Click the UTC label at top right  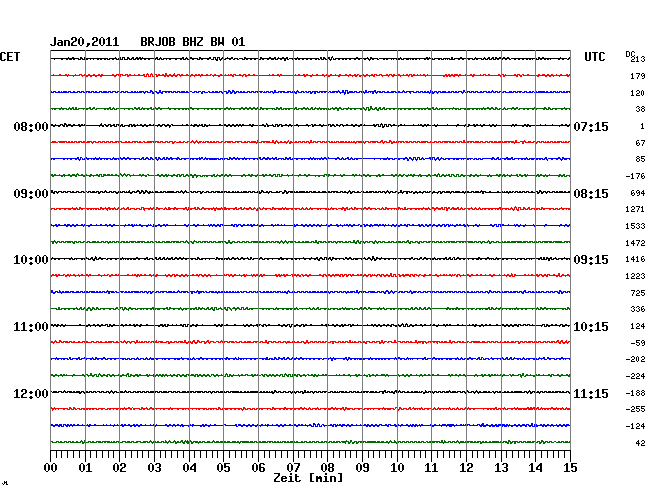[x=594, y=57]
